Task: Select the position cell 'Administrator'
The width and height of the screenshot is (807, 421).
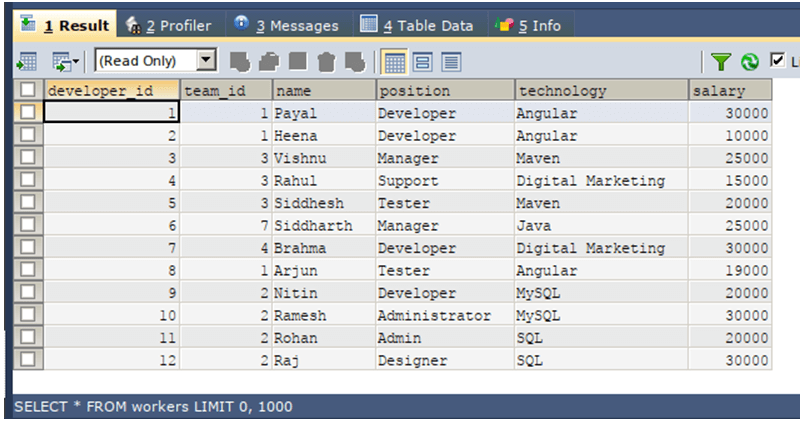Action: 446,315
